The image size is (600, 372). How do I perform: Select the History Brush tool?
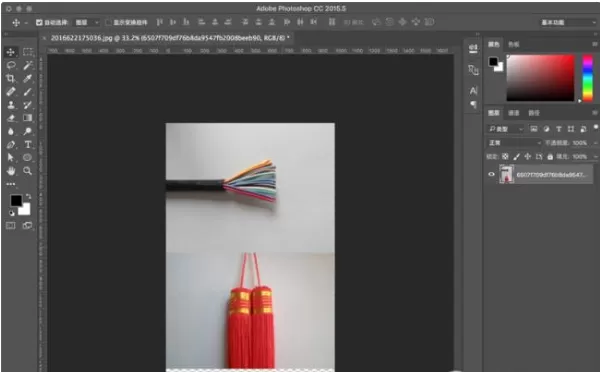tap(28, 105)
